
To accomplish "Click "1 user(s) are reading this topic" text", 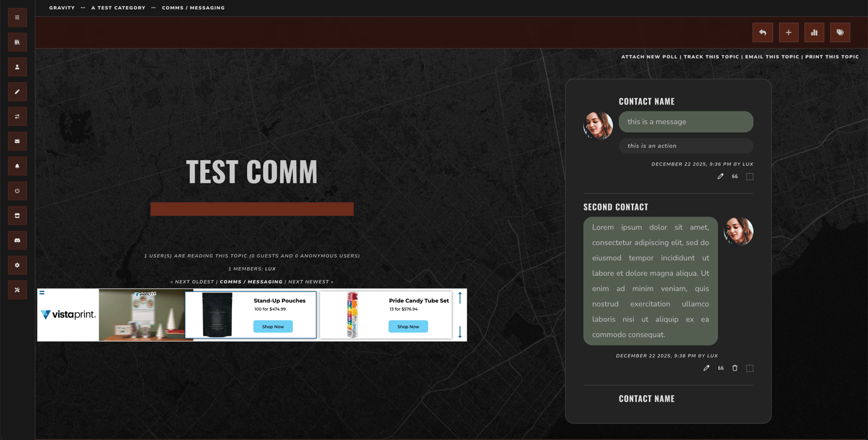I will coord(196,256).
